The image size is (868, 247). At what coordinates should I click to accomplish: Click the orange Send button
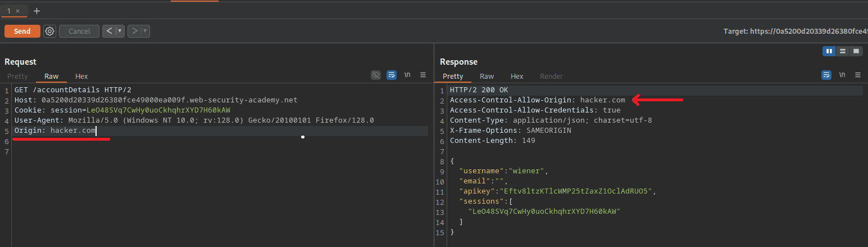(22, 32)
